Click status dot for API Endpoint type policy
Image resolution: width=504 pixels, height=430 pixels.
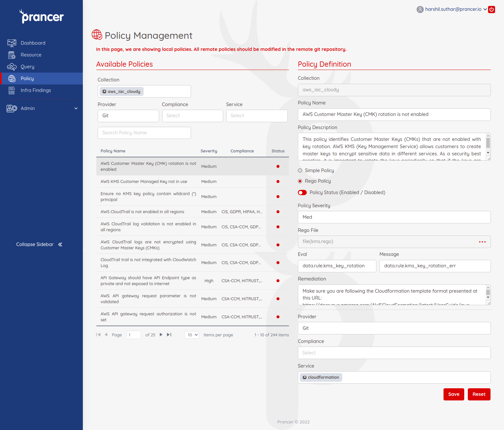click(x=278, y=281)
